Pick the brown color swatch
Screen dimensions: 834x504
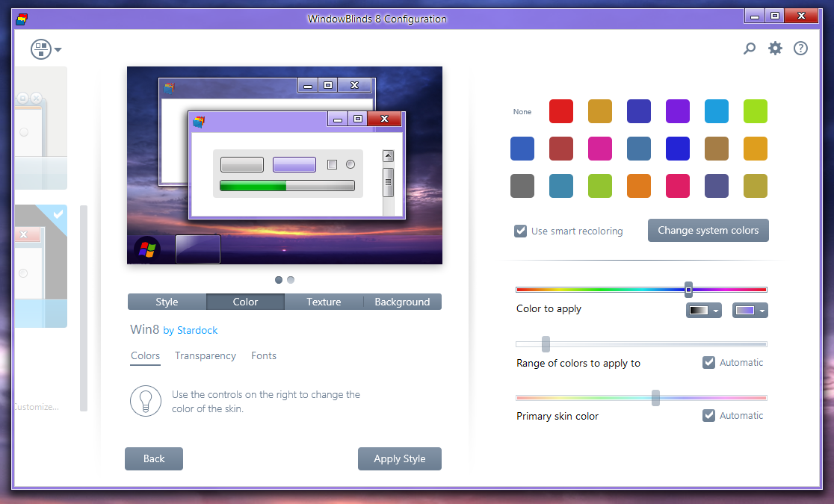717,149
